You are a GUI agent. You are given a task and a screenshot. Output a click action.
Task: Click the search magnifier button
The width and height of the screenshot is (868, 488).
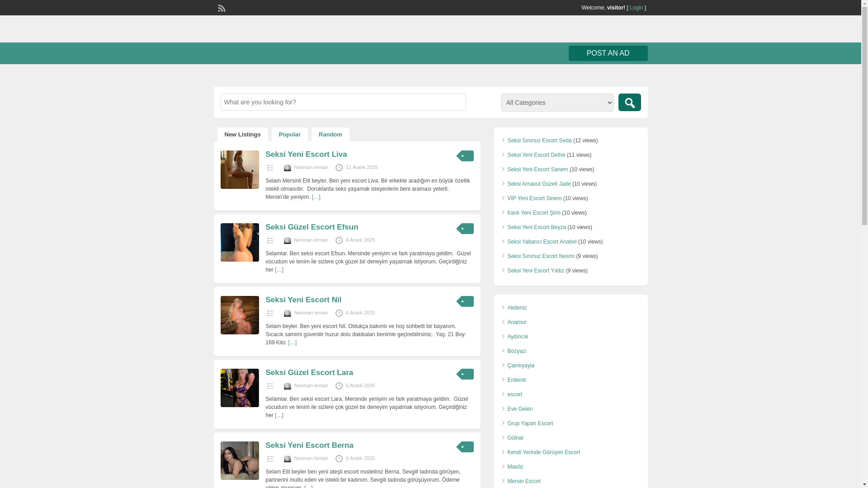click(629, 103)
